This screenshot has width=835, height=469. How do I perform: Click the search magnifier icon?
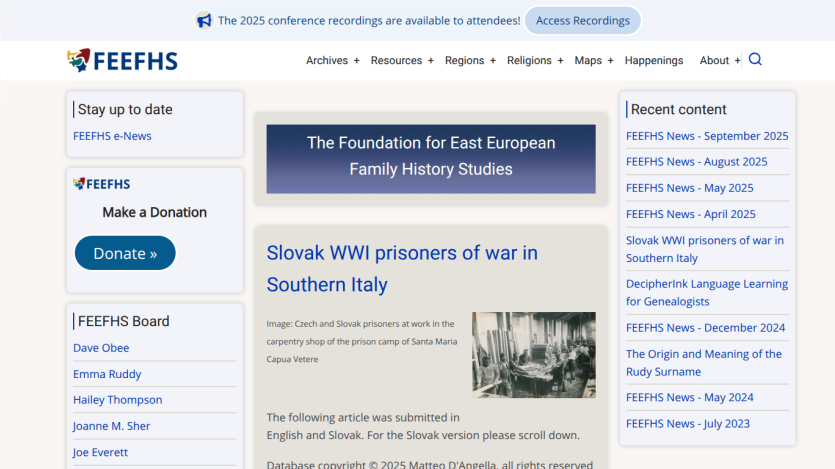pos(755,59)
